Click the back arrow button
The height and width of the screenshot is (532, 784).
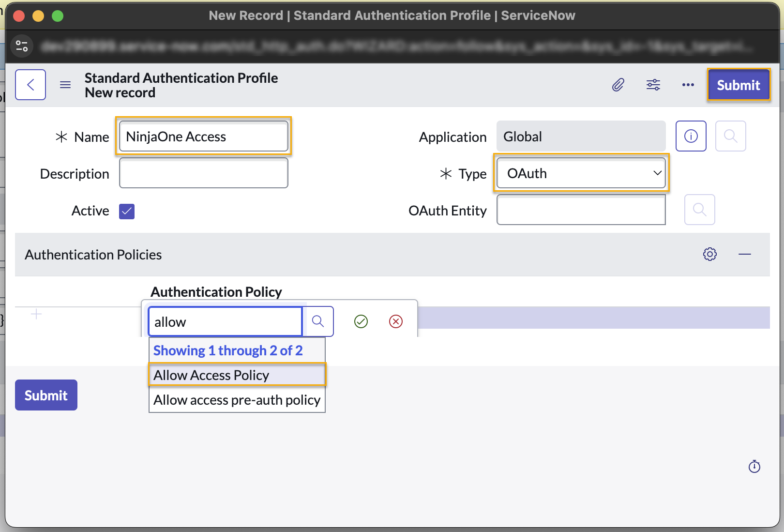tap(30, 85)
